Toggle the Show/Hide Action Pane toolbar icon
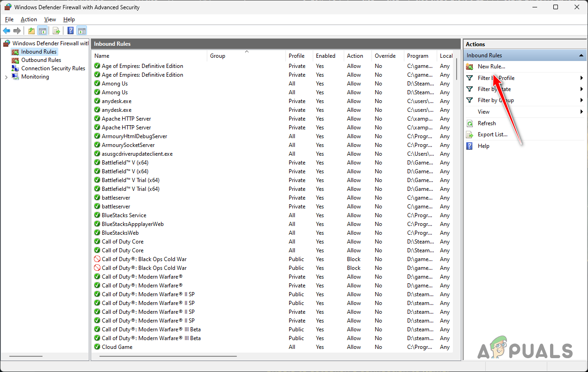The height and width of the screenshot is (372, 588). pyautogui.click(x=81, y=30)
